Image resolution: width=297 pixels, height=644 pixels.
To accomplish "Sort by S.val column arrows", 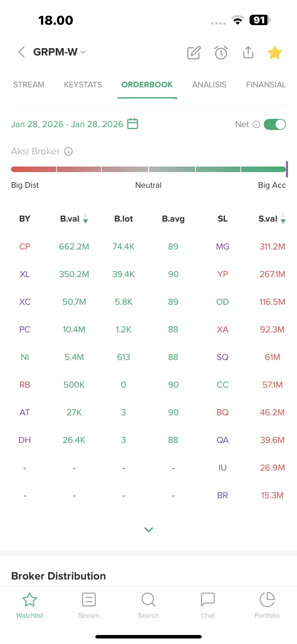I will click(283, 219).
